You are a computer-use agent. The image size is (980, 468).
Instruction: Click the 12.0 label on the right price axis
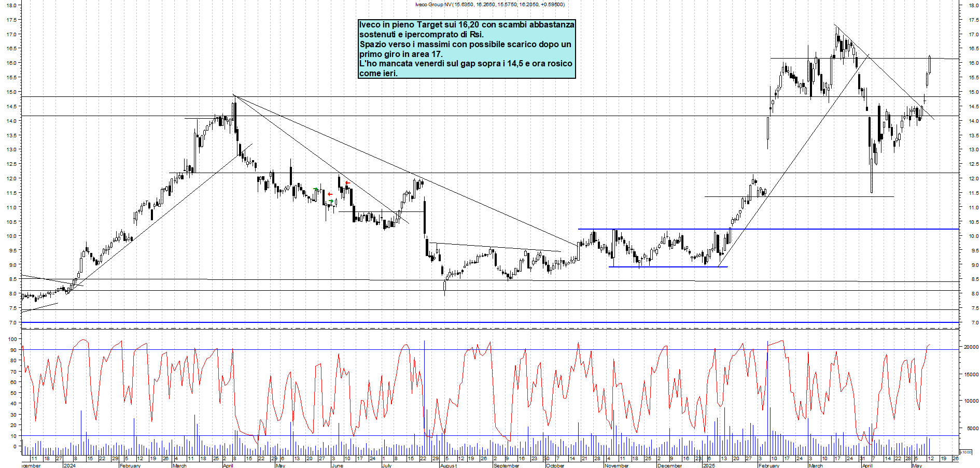click(x=974, y=179)
